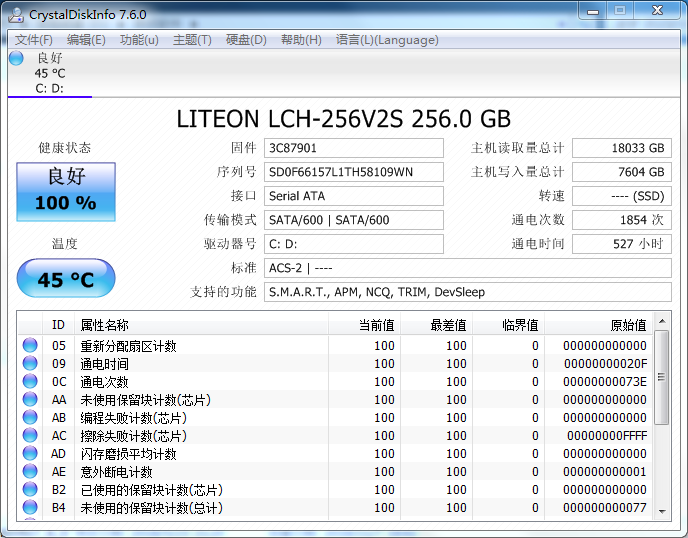Open the 主题(T) theme menu
This screenshot has height=538, width=688.
point(192,40)
